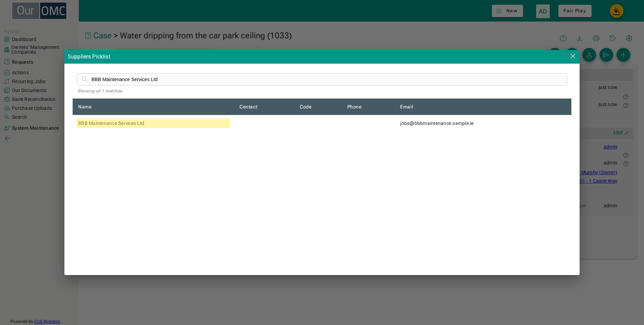Click the Our OMC logo

pos(39,11)
